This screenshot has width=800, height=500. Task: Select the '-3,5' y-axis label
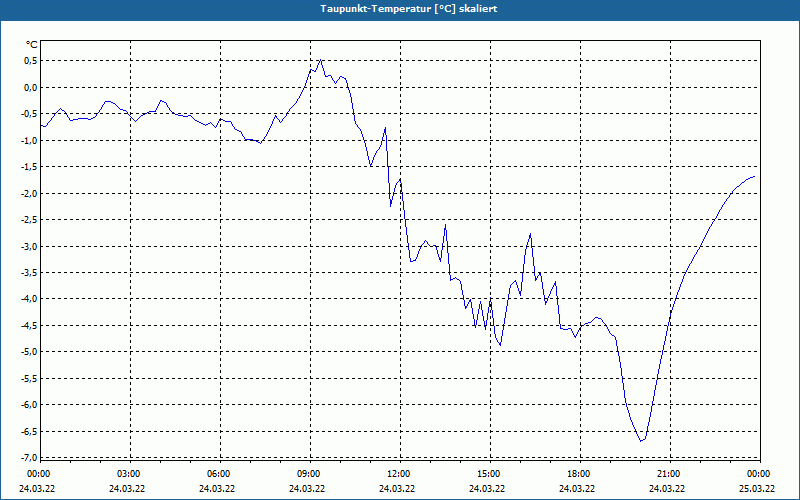tap(29, 273)
